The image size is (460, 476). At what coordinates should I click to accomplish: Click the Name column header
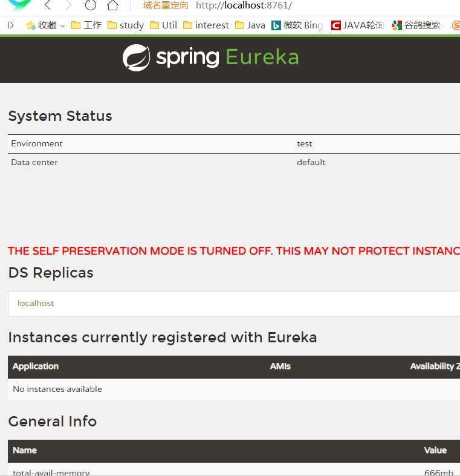point(25,450)
